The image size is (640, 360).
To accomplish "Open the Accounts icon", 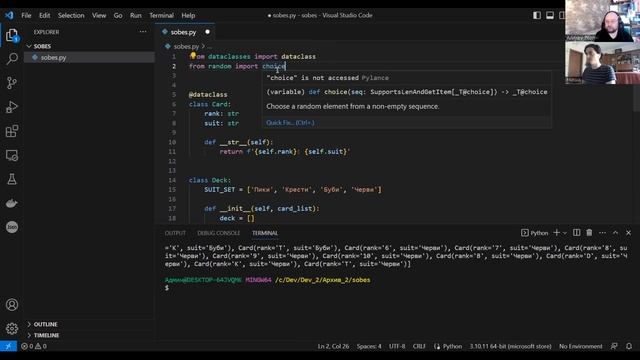I will point(12,304).
